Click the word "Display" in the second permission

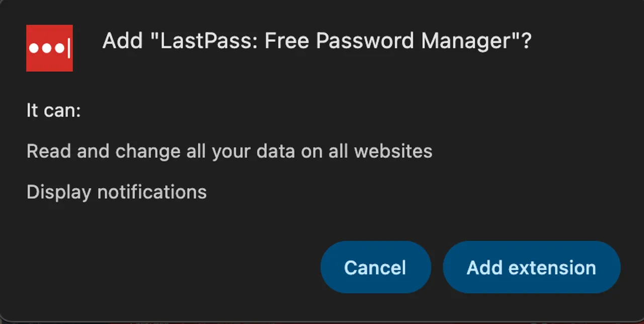[x=59, y=192]
